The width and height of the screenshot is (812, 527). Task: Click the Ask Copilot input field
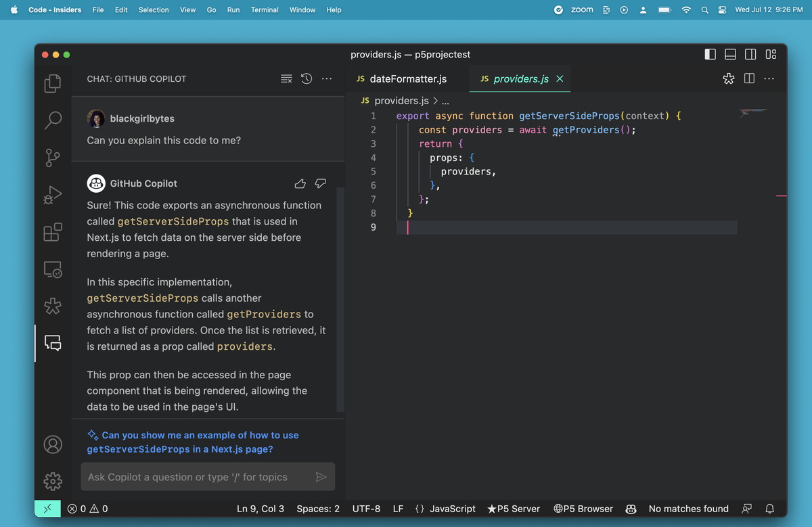point(196,477)
